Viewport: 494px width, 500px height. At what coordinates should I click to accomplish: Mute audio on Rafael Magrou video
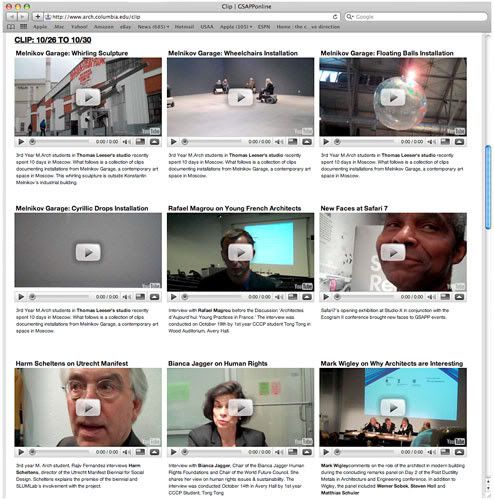(279, 297)
